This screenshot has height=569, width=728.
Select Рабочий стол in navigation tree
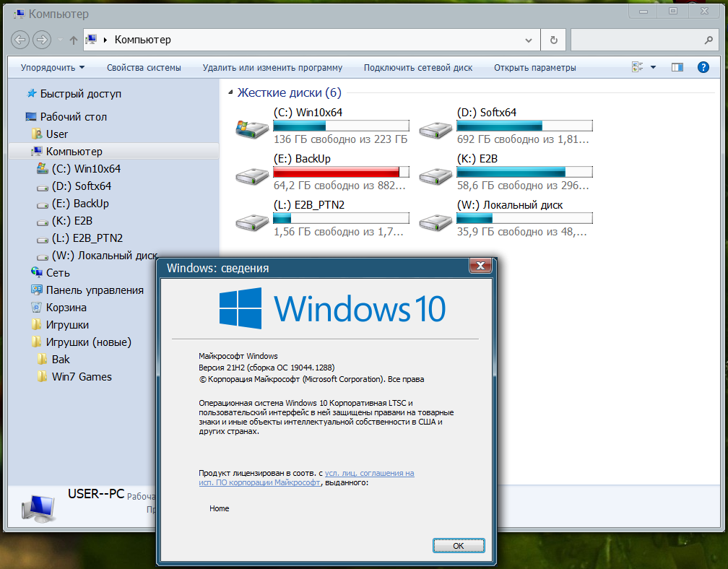74,117
